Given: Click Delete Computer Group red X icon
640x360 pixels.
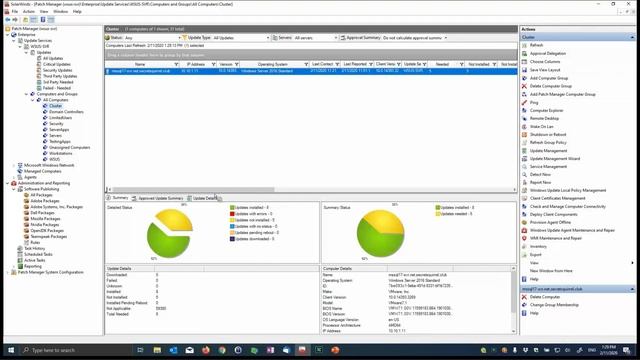Looking at the screenshot, I should coord(524,86).
